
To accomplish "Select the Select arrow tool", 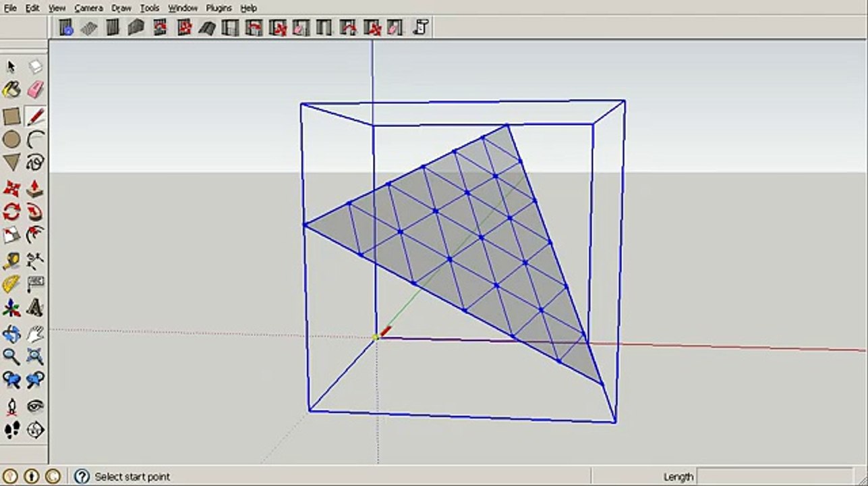I will pyautogui.click(x=11, y=66).
